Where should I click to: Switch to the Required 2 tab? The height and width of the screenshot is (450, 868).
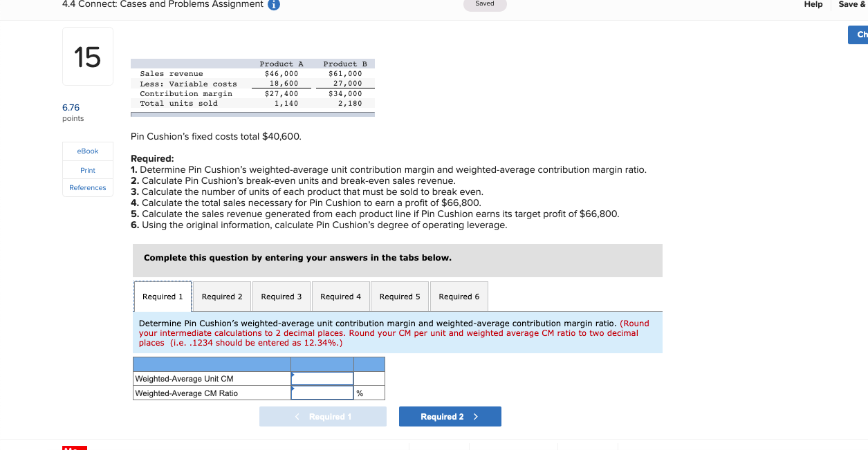click(222, 297)
